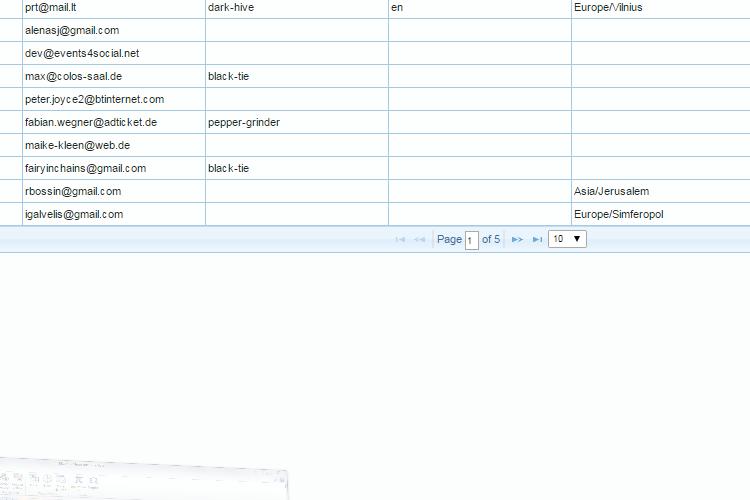Click black-tie in max@colos-saal.de row
The image size is (750, 500).
[x=297, y=76]
